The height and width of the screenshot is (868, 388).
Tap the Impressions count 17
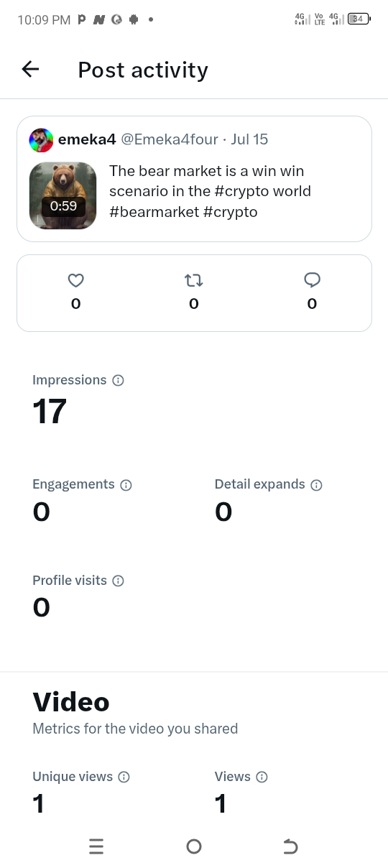[x=50, y=412]
